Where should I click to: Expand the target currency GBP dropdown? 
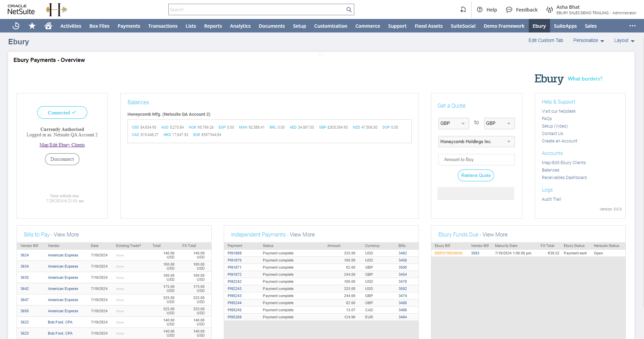[499, 123]
